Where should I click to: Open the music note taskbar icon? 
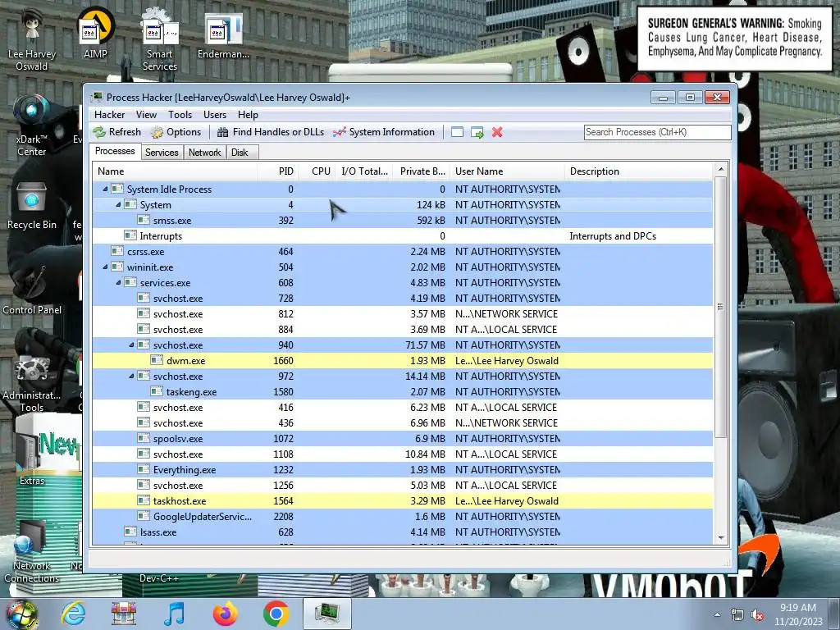click(174, 614)
